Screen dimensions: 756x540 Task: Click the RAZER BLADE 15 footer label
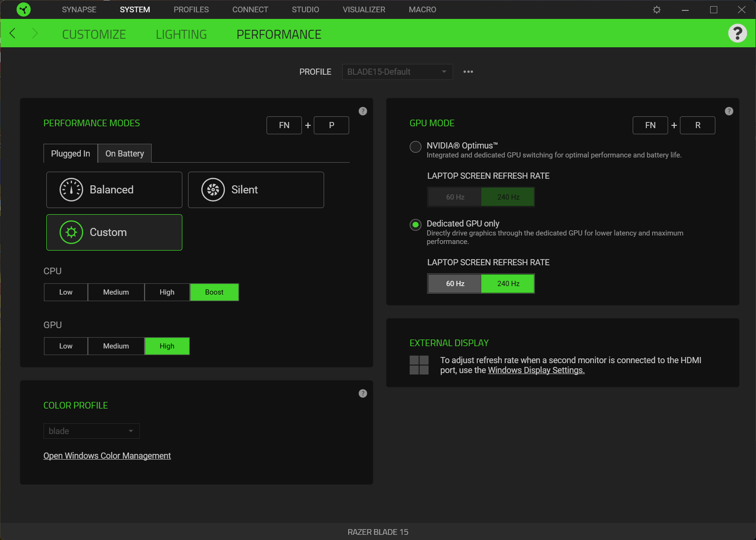(378, 532)
